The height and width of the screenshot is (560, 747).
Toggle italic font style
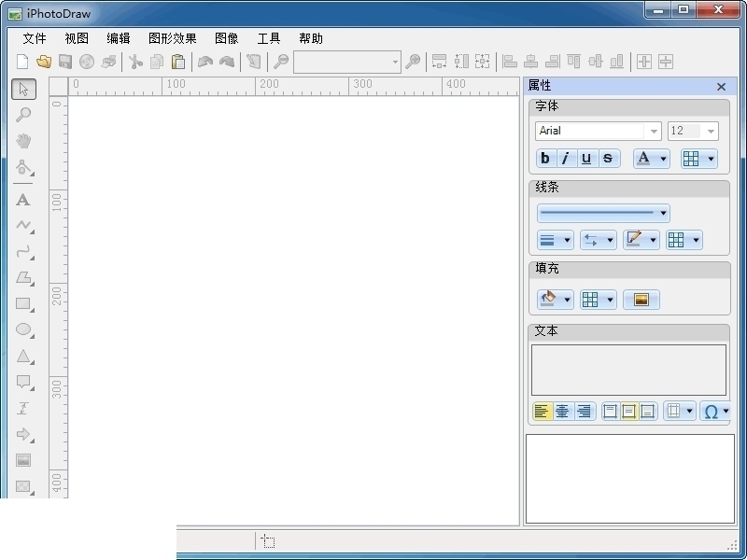click(566, 159)
